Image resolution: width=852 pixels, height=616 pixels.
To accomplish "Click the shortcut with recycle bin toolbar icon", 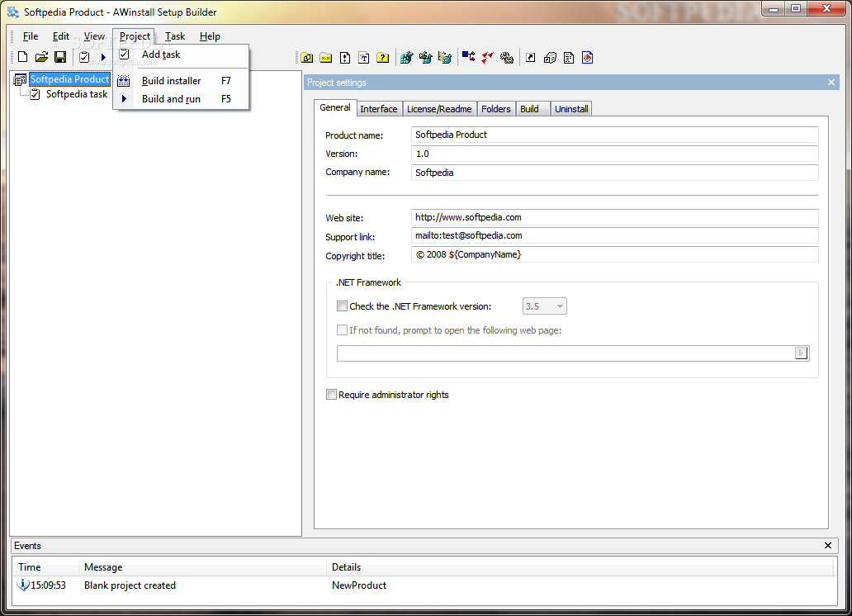I will pos(550,58).
